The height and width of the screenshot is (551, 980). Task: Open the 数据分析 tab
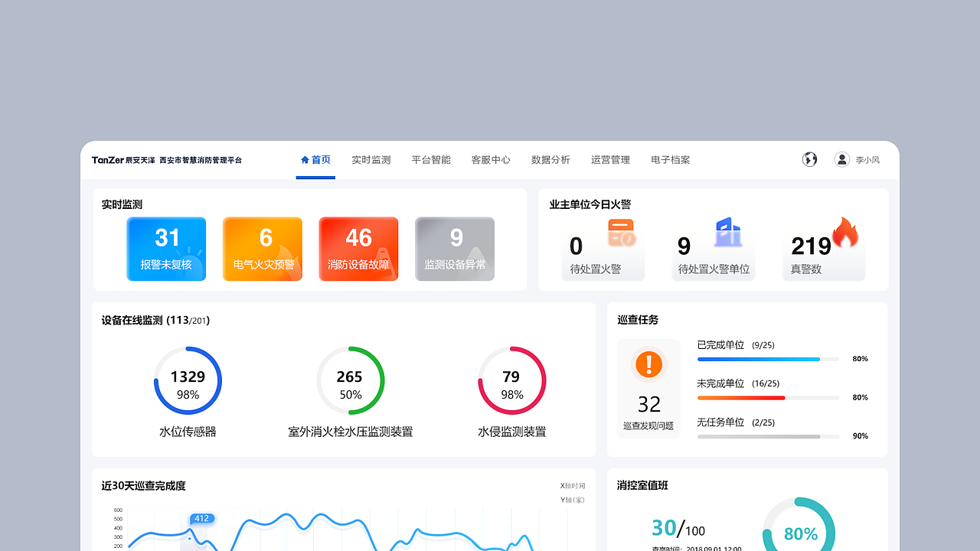pos(550,160)
